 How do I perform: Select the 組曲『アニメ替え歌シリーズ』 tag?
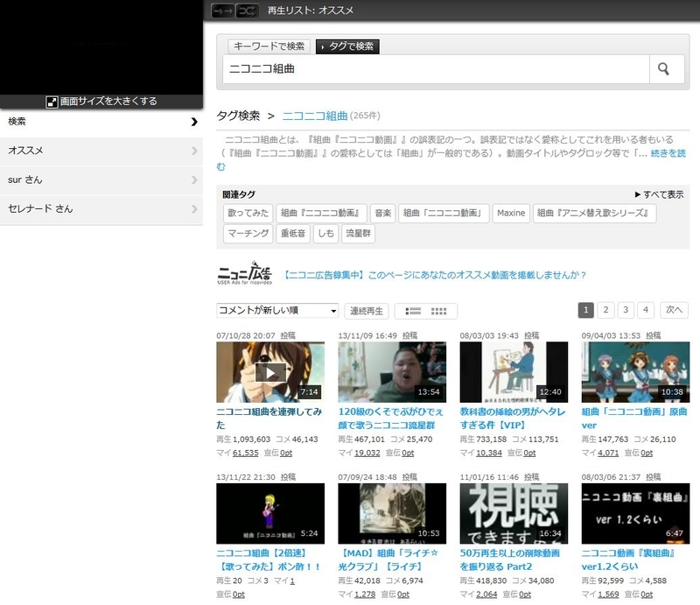coord(594,213)
